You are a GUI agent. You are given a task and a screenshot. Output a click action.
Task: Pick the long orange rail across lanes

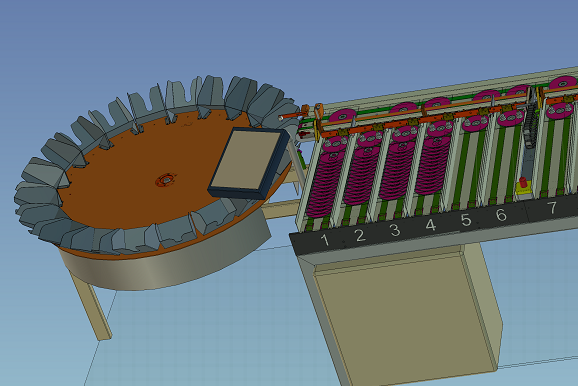coord(424,118)
